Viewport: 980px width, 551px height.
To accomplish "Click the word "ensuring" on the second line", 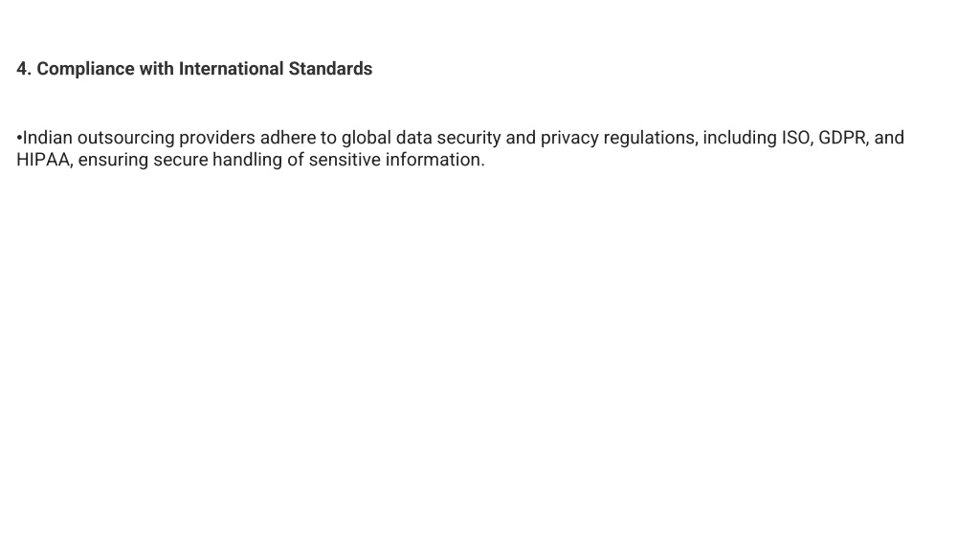I will tap(113, 161).
